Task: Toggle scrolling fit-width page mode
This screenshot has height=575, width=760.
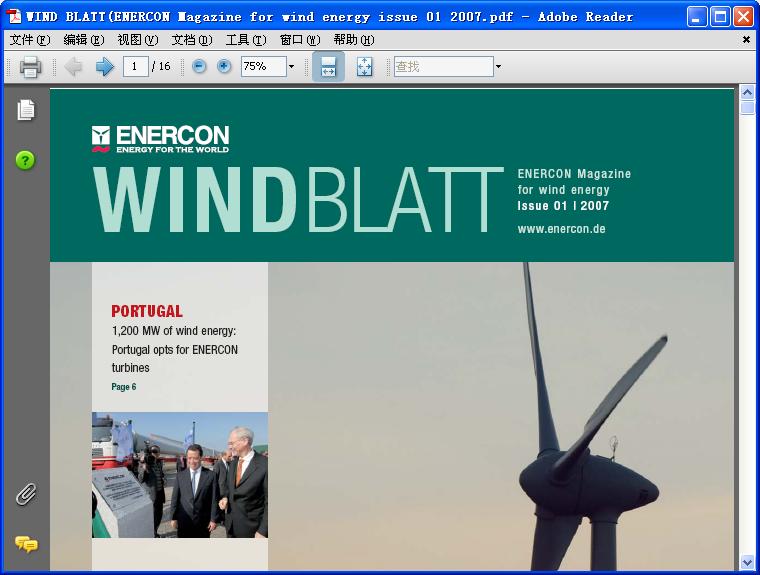Action: [328, 66]
